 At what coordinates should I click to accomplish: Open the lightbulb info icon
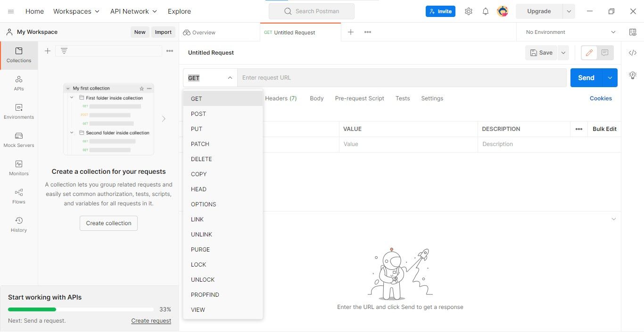pyautogui.click(x=633, y=75)
